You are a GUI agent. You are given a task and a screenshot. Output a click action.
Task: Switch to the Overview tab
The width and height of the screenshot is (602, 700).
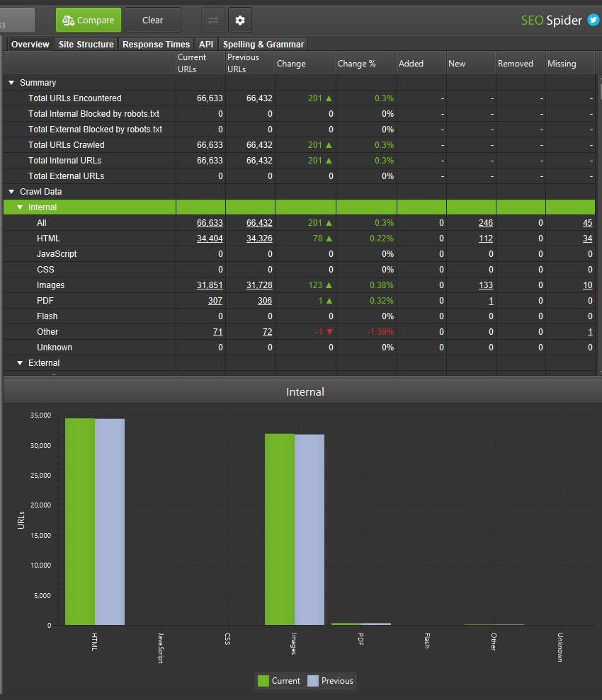pyautogui.click(x=30, y=44)
